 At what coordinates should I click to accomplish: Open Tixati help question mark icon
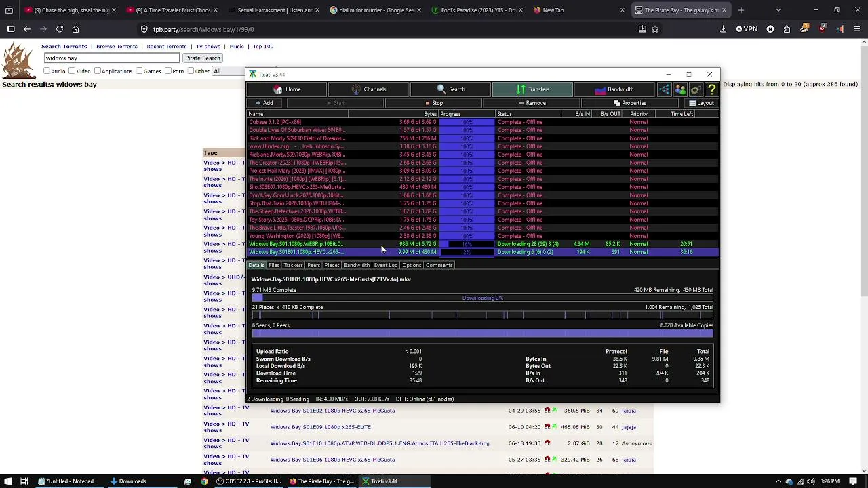click(x=711, y=89)
